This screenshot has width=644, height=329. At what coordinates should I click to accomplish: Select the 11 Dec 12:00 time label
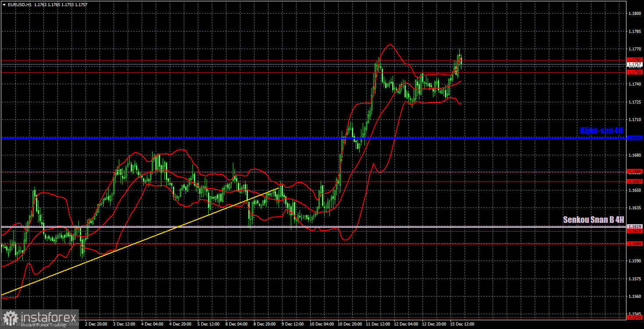coord(378,324)
